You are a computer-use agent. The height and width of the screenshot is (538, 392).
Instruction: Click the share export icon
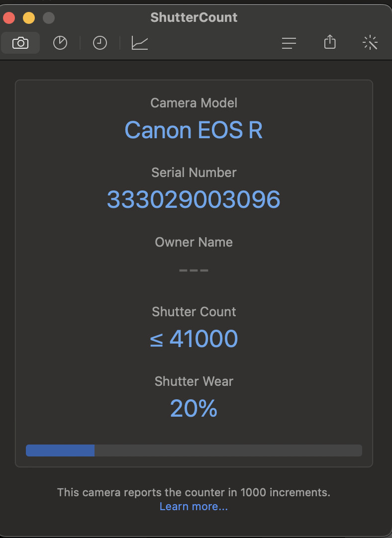tap(330, 42)
